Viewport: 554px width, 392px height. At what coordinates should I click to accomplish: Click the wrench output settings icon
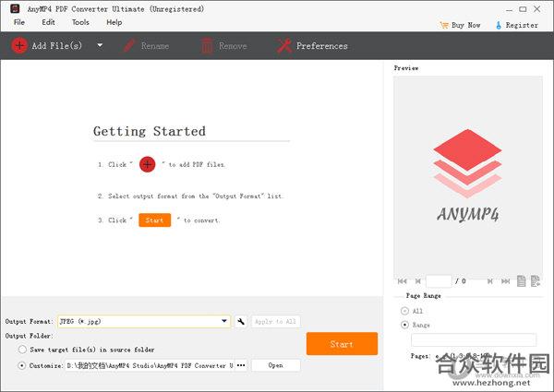pos(241,321)
